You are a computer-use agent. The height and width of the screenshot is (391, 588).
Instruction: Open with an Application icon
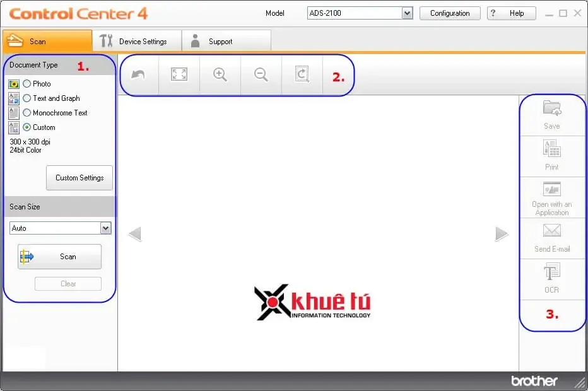[x=551, y=197]
